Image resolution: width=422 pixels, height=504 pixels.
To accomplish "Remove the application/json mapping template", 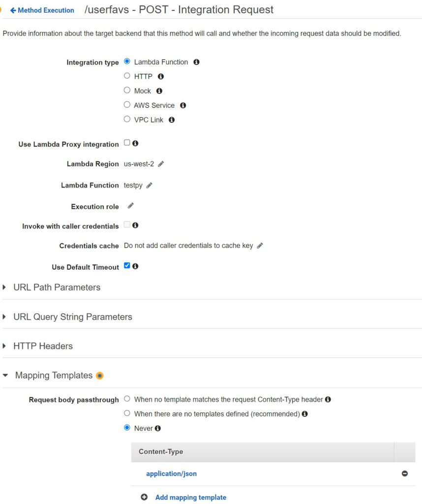I will pos(405,473).
